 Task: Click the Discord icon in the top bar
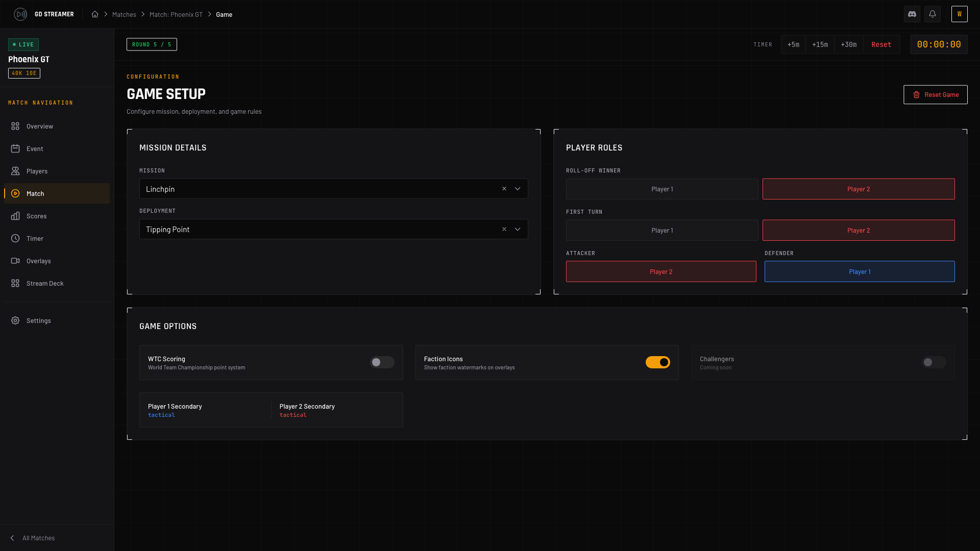[x=912, y=14]
